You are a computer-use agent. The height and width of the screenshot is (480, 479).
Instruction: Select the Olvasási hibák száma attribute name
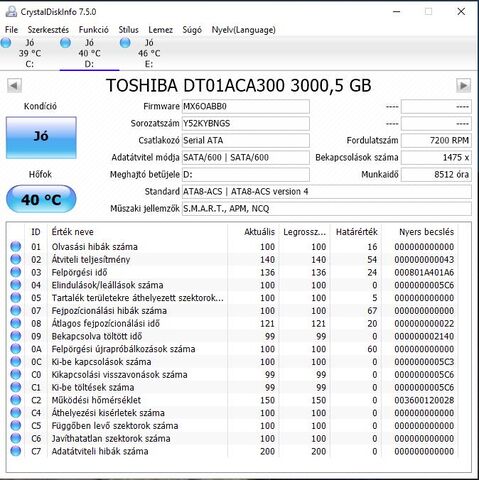point(94,247)
